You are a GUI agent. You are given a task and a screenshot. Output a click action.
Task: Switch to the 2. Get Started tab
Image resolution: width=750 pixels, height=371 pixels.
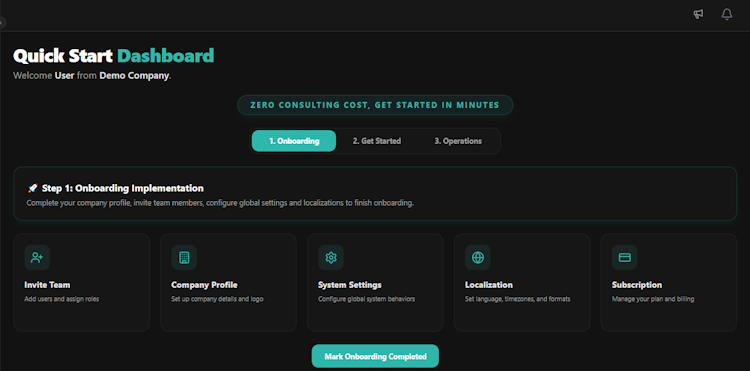click(377, 141)
